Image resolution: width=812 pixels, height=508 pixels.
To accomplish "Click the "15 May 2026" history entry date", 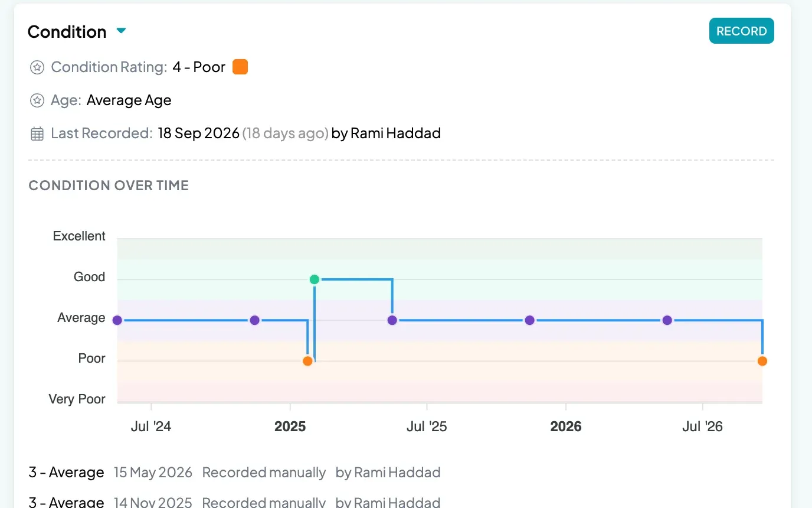I will coord(153,473).
